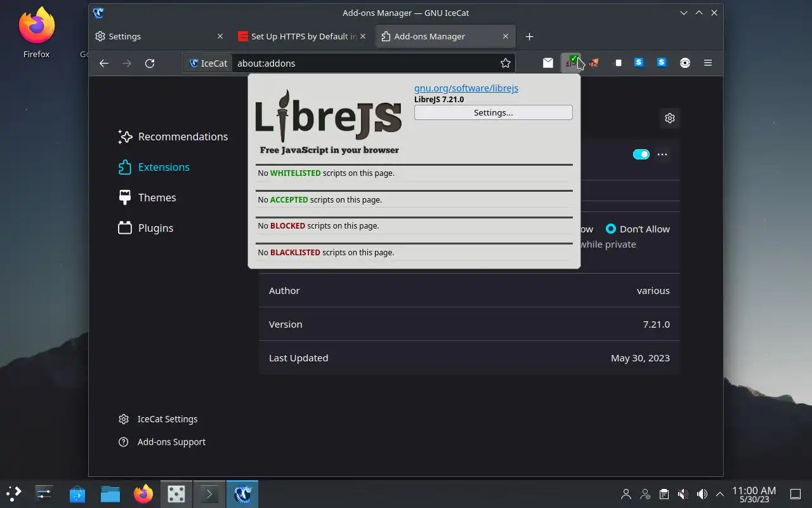
Task: Switch to the Settings tab
Action: 160,36
